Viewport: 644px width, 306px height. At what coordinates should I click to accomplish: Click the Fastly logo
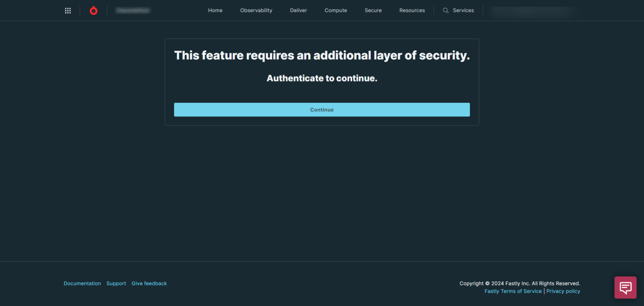tap(93, 10)
